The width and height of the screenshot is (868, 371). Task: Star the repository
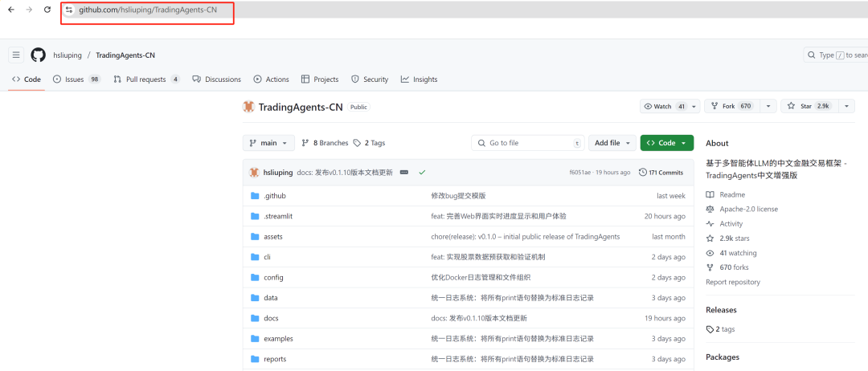809,106
